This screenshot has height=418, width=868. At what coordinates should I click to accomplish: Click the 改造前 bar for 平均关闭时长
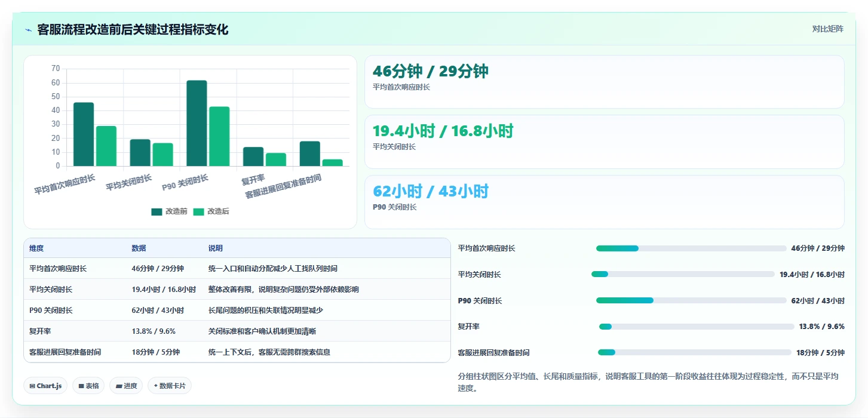click(140, 153)
